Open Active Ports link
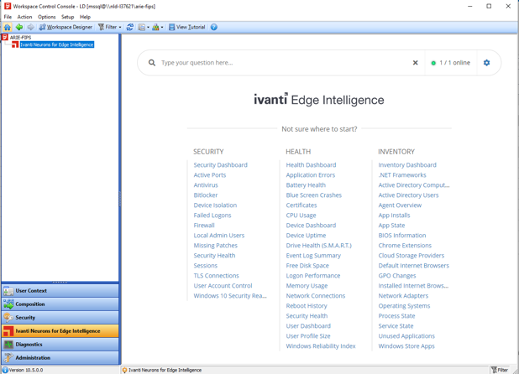The height and width of the screenshot is (374, 519). coord(210,175)
